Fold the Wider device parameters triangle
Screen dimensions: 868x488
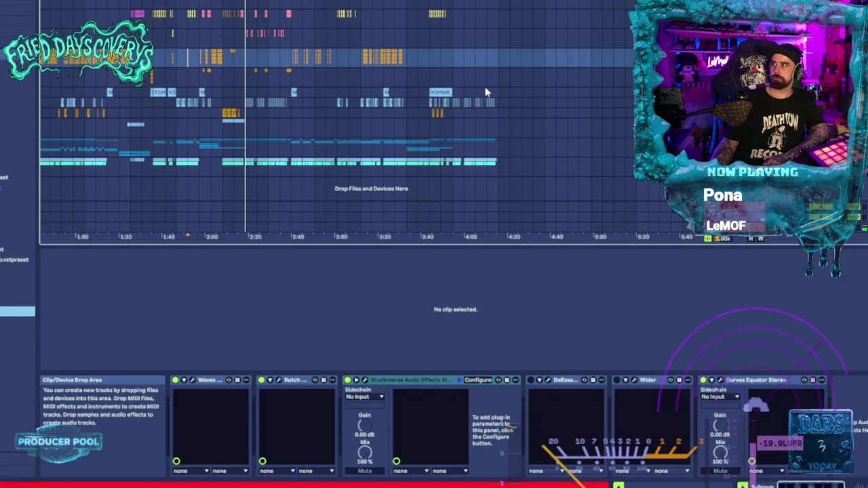click(x=626, y=380)
